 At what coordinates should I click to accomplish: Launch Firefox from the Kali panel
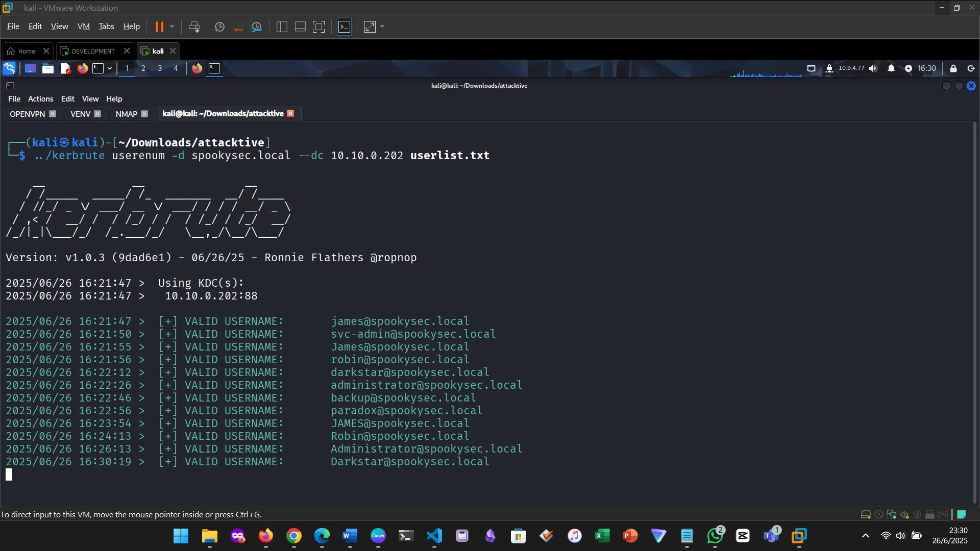(82, 68)
